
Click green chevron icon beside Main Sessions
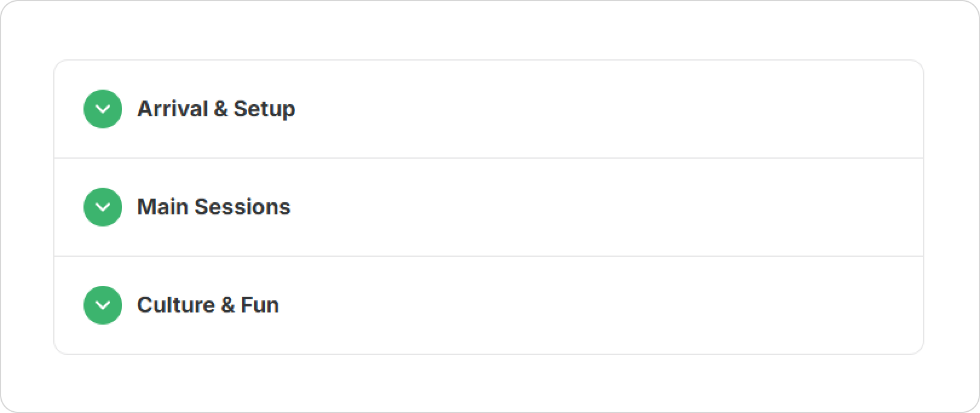tap(103, 207)
